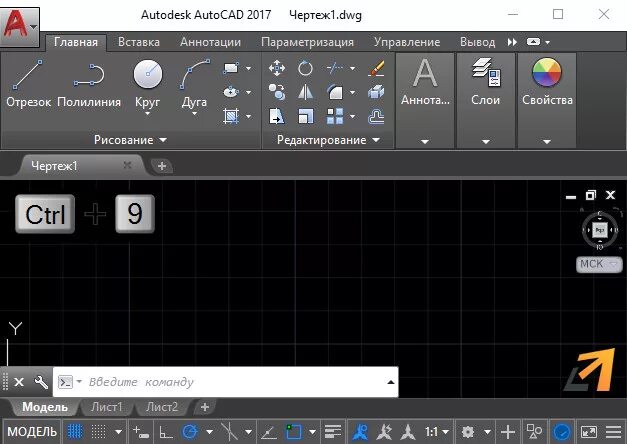Image resolution: width=627 pixels, height=444 pixels.
Task: Toggle hardware acceleration blue circle icon
Action: 561,432
